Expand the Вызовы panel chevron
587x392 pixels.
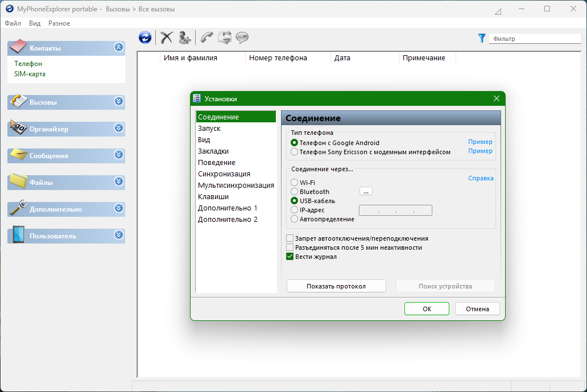(x=119, y=101)
